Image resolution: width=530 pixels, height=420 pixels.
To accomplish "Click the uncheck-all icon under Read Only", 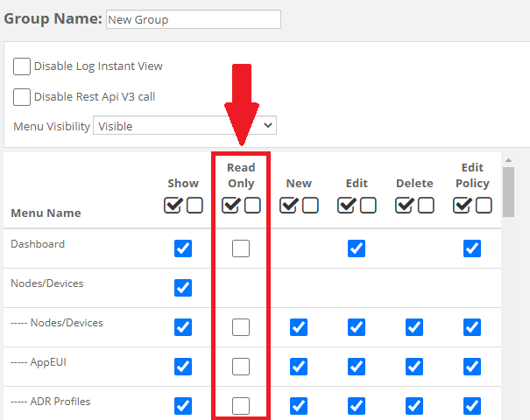I will click(x=251, y=205).
